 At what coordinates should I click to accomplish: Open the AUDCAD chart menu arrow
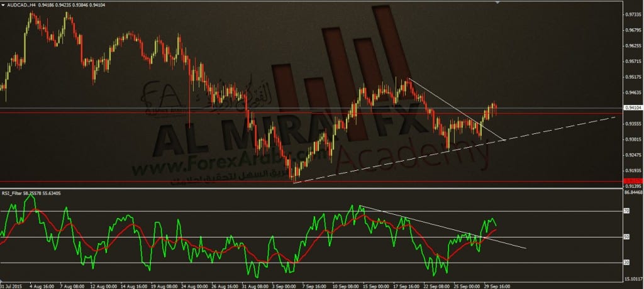[x=4, y=4]
